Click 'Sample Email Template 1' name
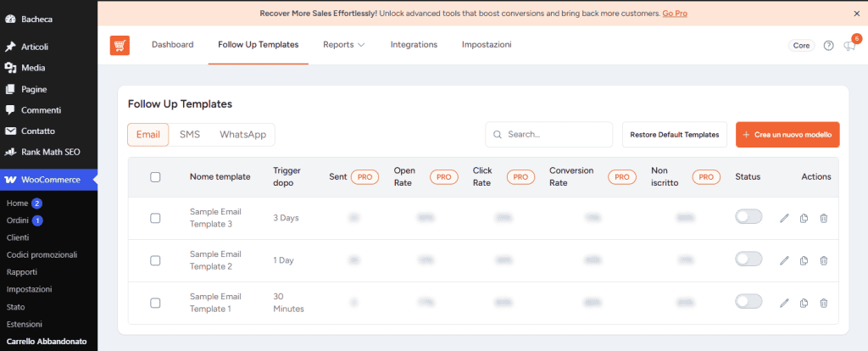 click(215, 303)
